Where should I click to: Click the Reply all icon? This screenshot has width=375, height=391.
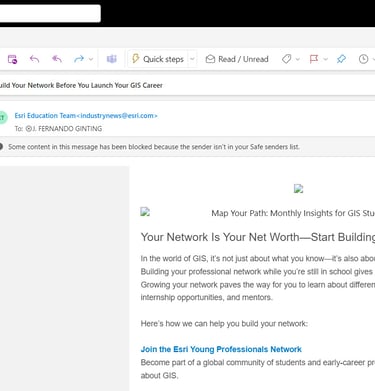tap(57, 59)
